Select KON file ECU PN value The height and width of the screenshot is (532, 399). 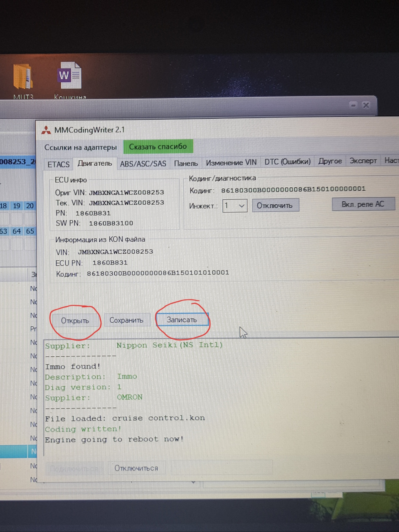point(110,263)
